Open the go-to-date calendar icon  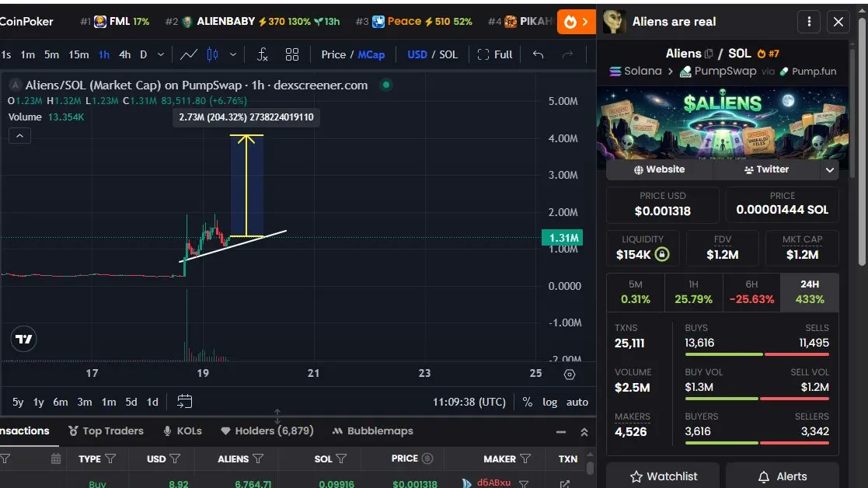[x=184, y=402]
